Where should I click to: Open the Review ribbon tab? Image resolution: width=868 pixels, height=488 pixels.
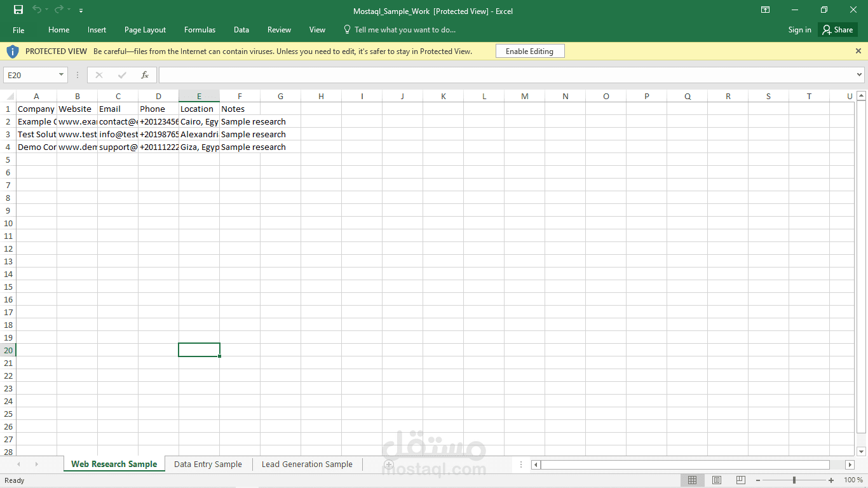[x=279, y=30]
